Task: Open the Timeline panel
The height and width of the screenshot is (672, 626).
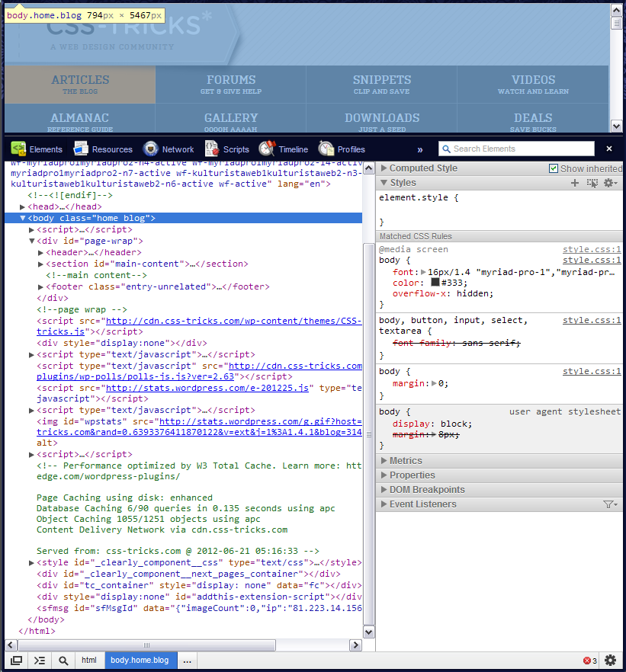Action: [x=284, y=149]
